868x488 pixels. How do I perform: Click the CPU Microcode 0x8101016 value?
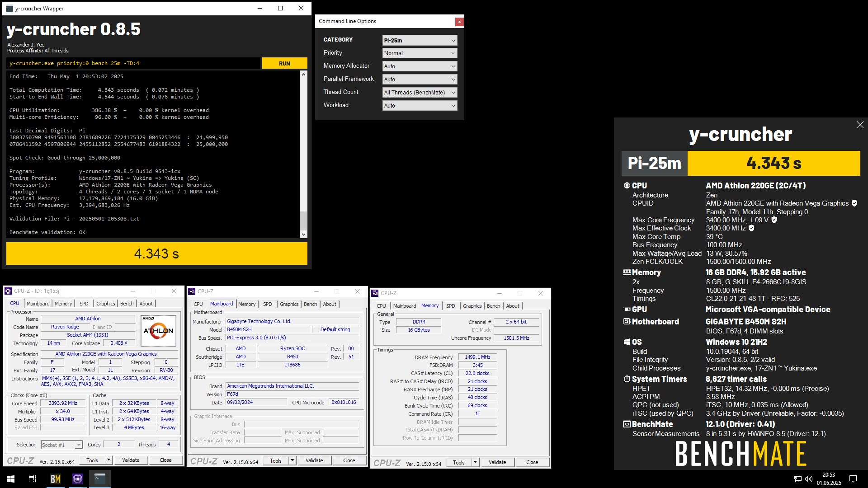point(344,402)
